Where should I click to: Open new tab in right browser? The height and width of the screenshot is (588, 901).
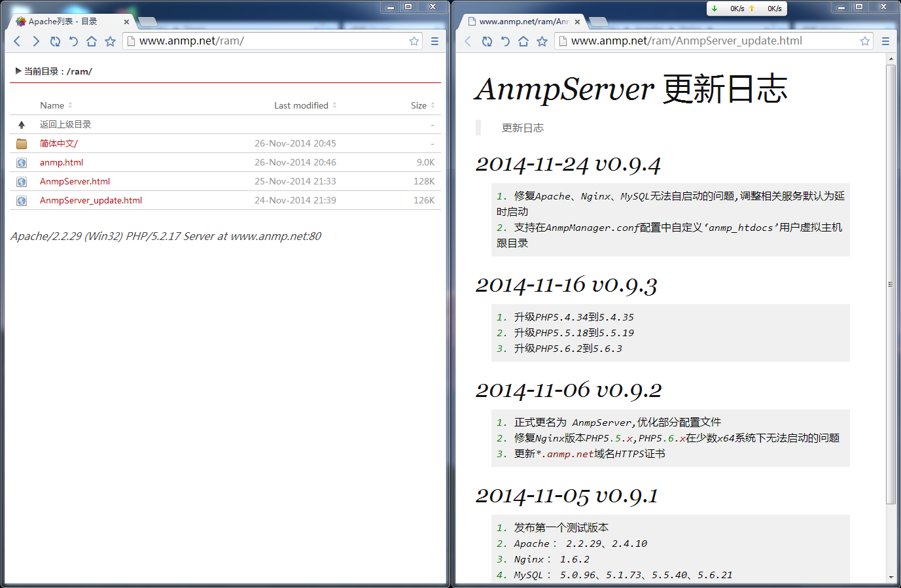[x=598, y=22]
